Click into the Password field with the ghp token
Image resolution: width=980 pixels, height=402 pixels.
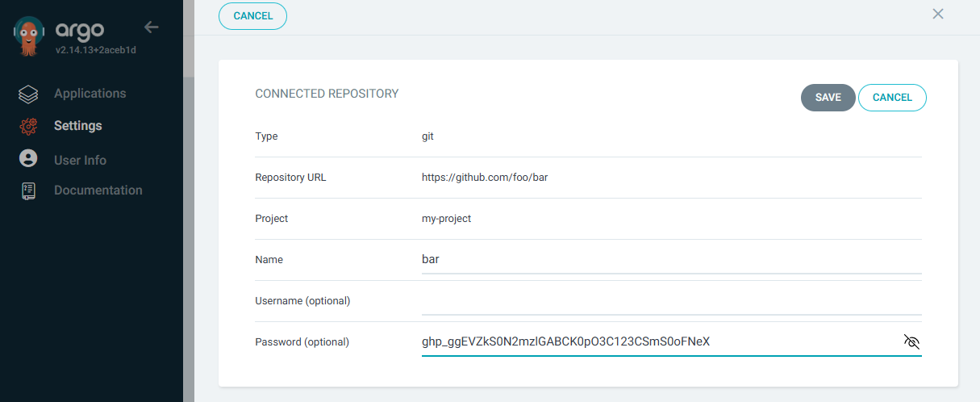[660, 341]
